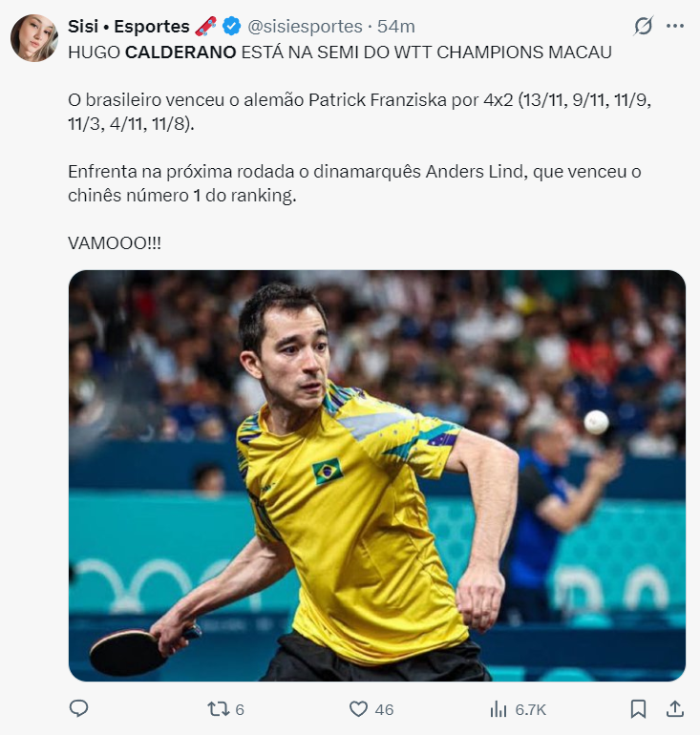The image size is (700, 735).
Task: Click the VAMOOO!!! line of the tweet
Action: pyautogui.click(x=115, y=243)
